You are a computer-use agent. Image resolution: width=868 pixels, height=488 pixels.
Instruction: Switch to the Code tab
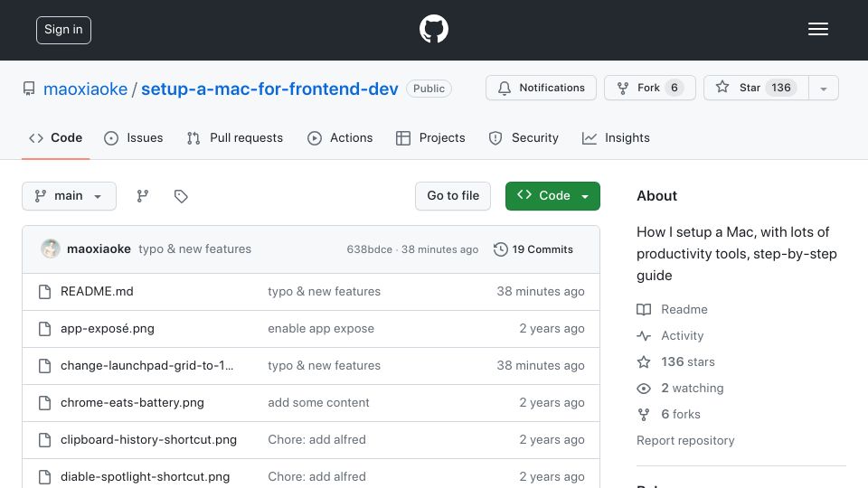56,137
